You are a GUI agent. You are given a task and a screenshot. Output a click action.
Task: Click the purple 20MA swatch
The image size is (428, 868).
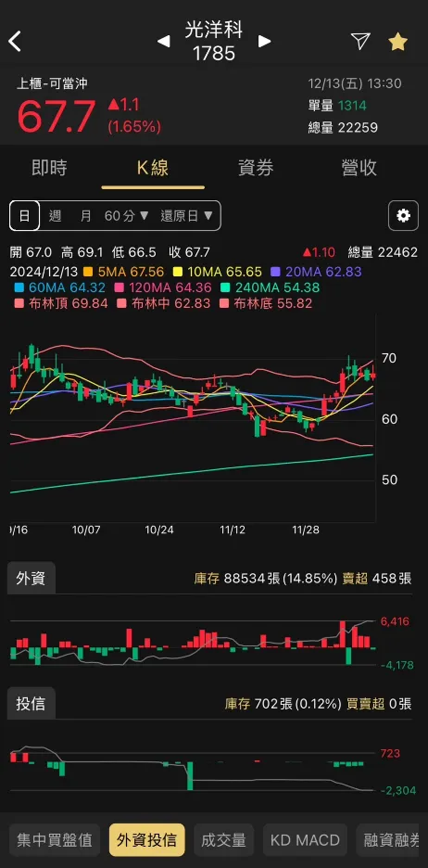pyautogui.click(x=274, y=272)
